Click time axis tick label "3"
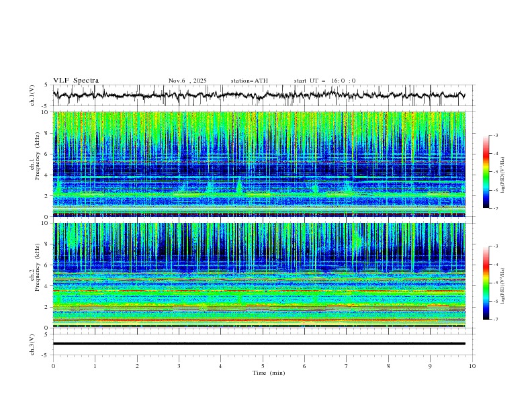Screen dimensions: 532x411 (x=179, y=366)
